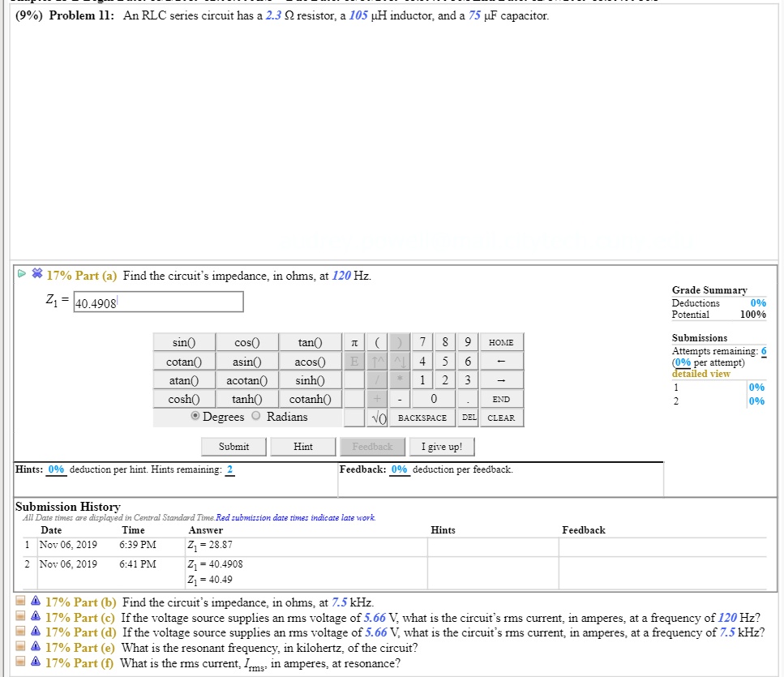Select the Radians radio button

(x=256, y=417)
